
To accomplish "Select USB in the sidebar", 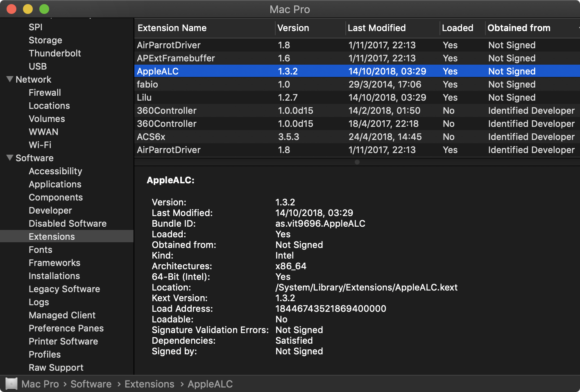I will (38, 66).
